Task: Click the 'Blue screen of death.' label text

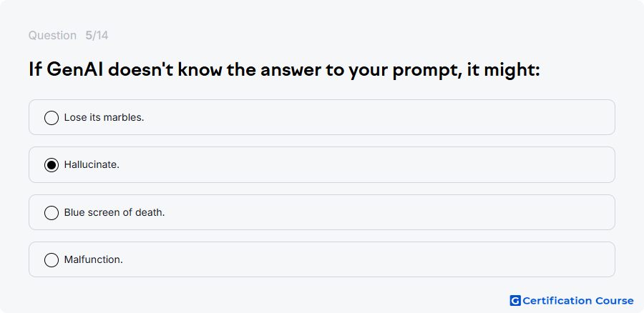Action: point(114,212)
